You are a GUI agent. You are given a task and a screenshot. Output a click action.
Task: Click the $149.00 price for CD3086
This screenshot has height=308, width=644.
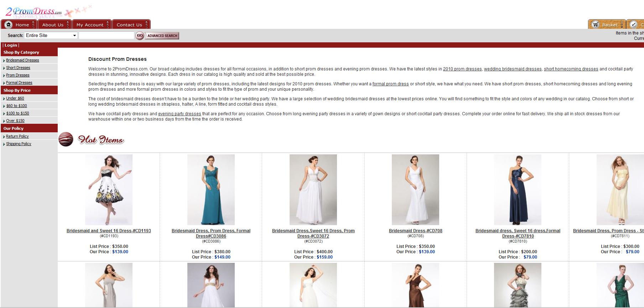click(222, 257)
